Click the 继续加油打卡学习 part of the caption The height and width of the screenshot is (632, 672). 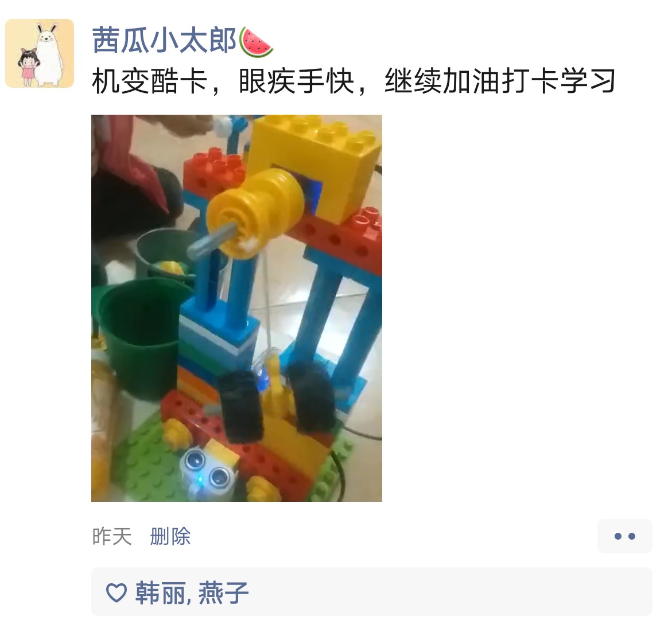tap(500, 81)
